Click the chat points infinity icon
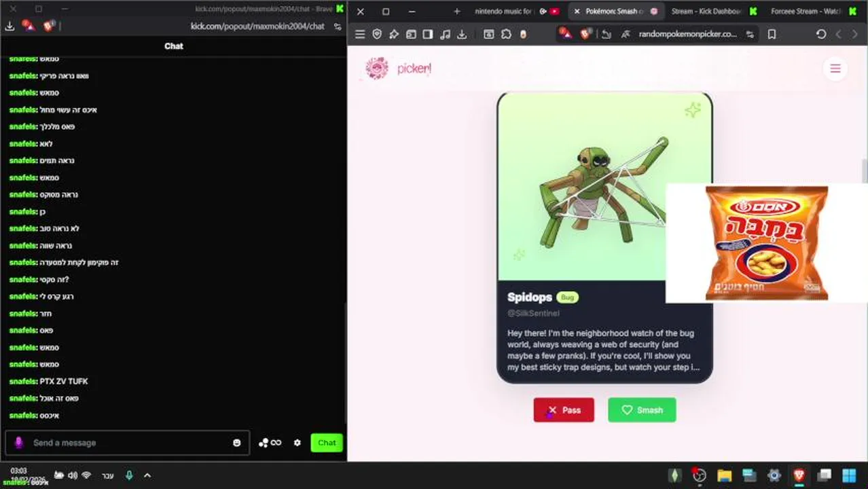Screen dimensions: 868x489 click(x=270, y=443)
